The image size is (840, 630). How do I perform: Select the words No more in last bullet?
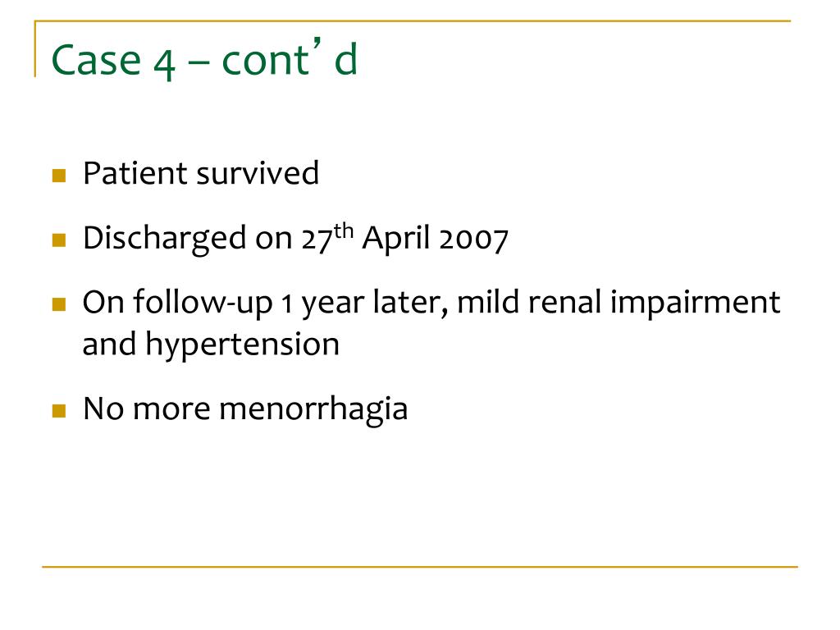click(147, 409)
